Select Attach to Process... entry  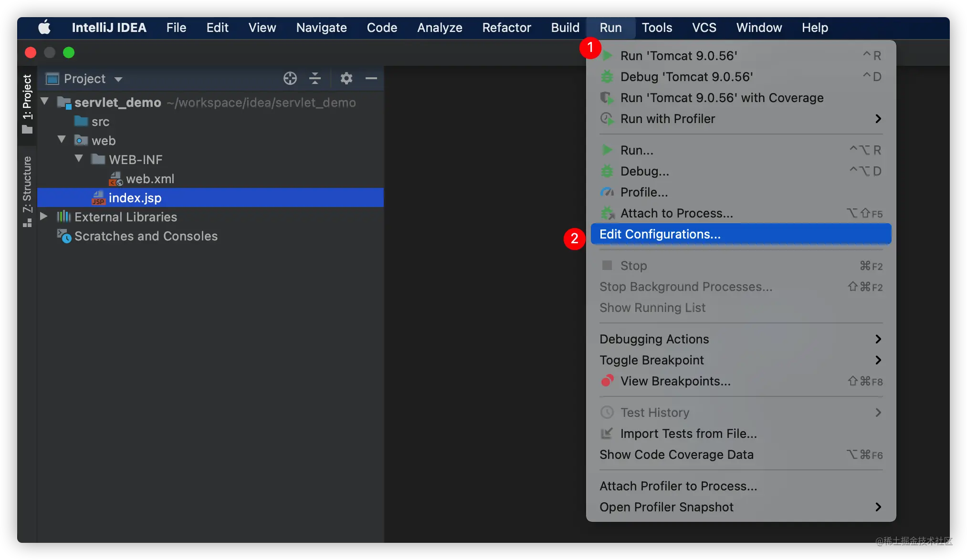click(x=676, y=213)
